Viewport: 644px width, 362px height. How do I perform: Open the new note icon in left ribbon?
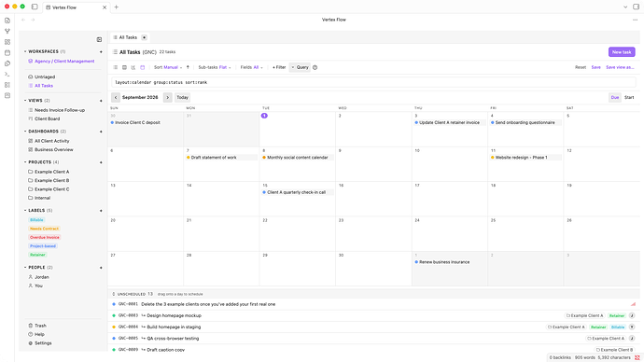pos(7,21)
